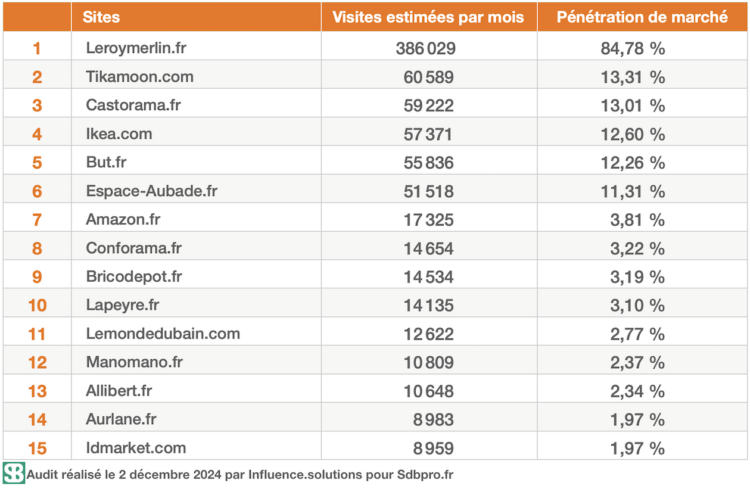Click the Castorama.fr site name
The width and height of the screenshot is (750, 495).
click(x=134, y=105)
